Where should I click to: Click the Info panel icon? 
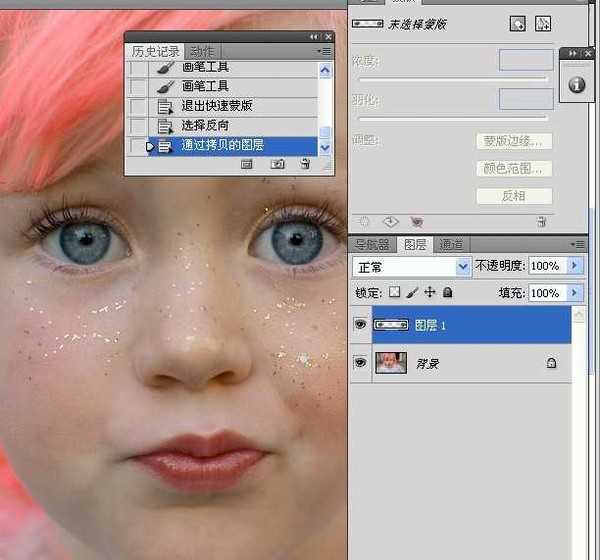(x=577, y=85)
